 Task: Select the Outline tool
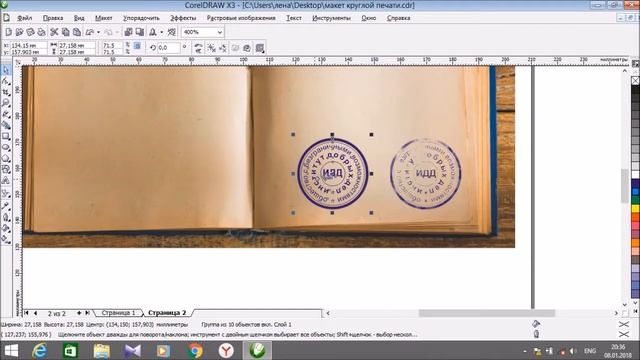[6, 218]
